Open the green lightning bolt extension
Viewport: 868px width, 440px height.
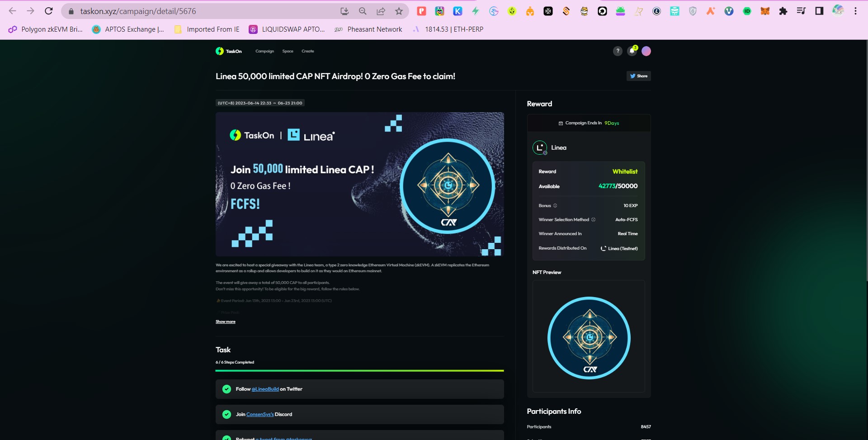476,11
